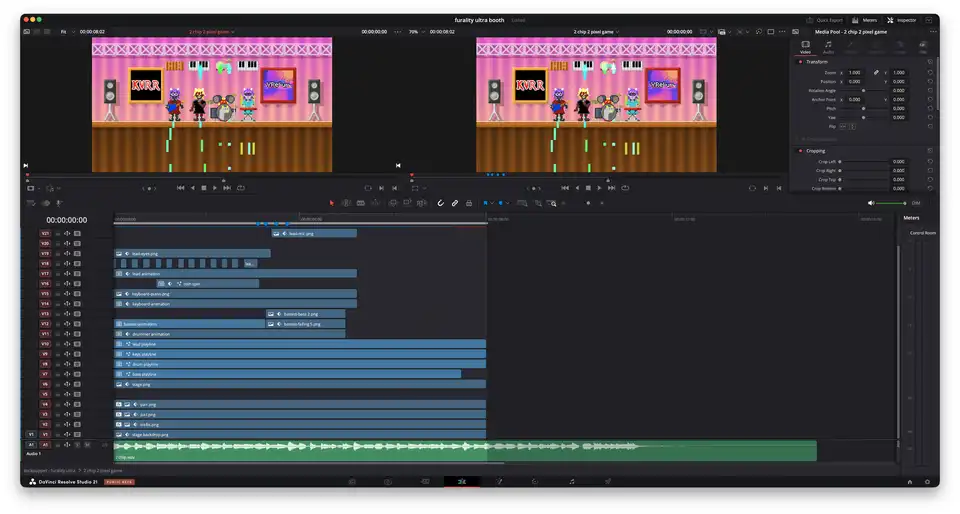
Task: Play forward in the timeline viewer
Action: point(599,188)
